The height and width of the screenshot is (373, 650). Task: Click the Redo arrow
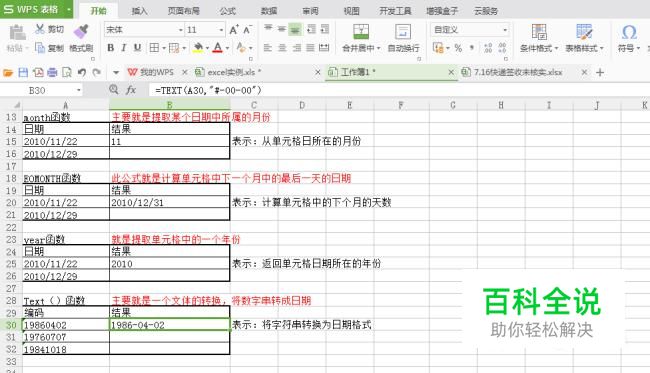(x=97, y=73)
